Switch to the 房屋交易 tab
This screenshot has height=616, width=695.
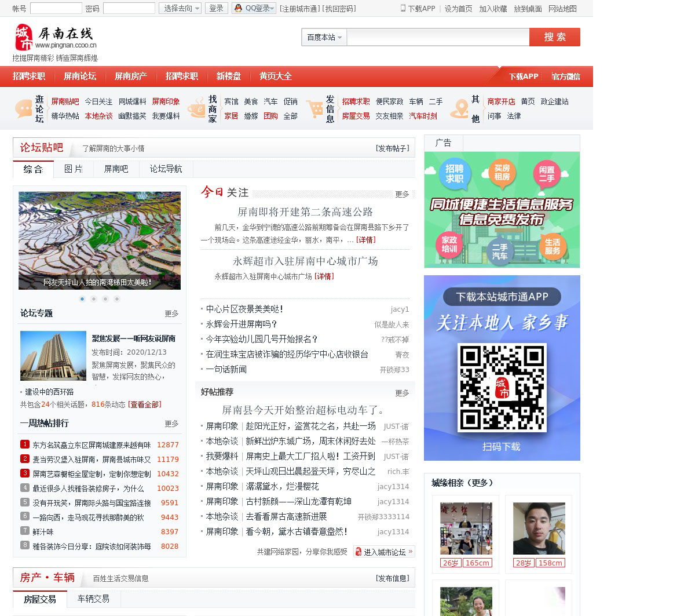(40, 599)
